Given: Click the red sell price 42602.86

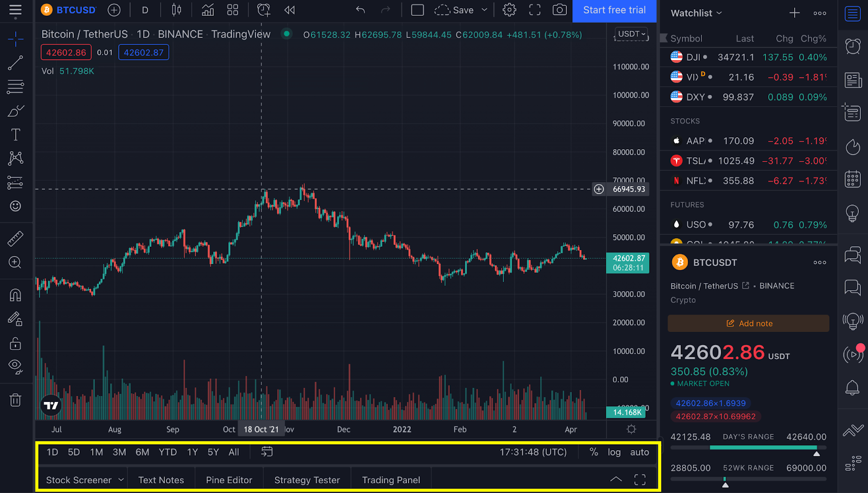Looking at the screenshot, I should pyautogui.click(x=66, y=53).
